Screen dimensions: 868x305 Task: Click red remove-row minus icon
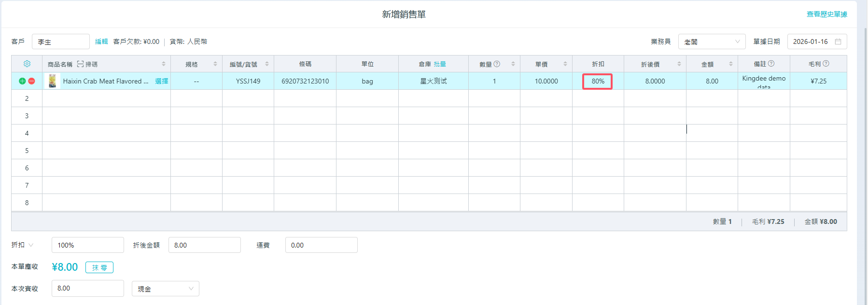[31, 81]
